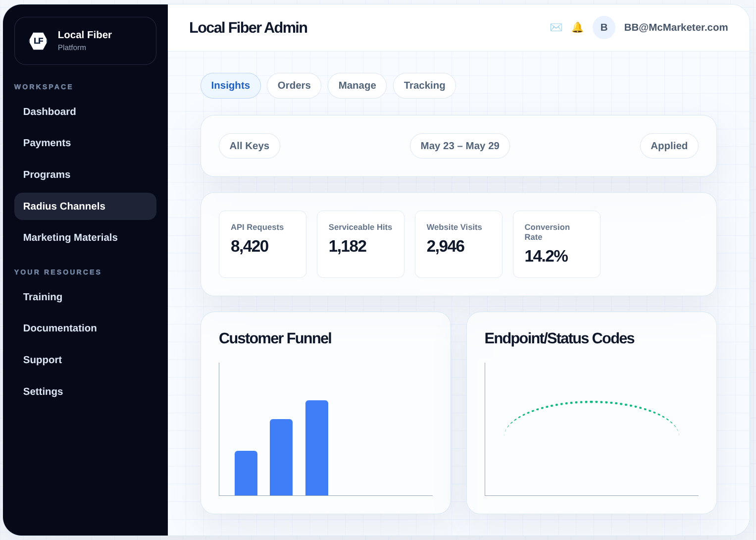
Task: Open Payments in sidebar
Action: pos(85,143)
